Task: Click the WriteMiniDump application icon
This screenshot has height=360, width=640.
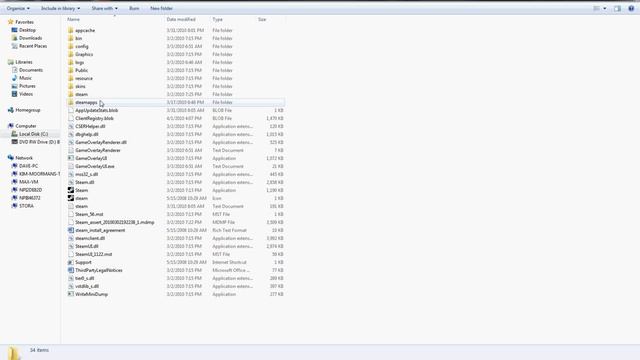Action: pos(71,294)
